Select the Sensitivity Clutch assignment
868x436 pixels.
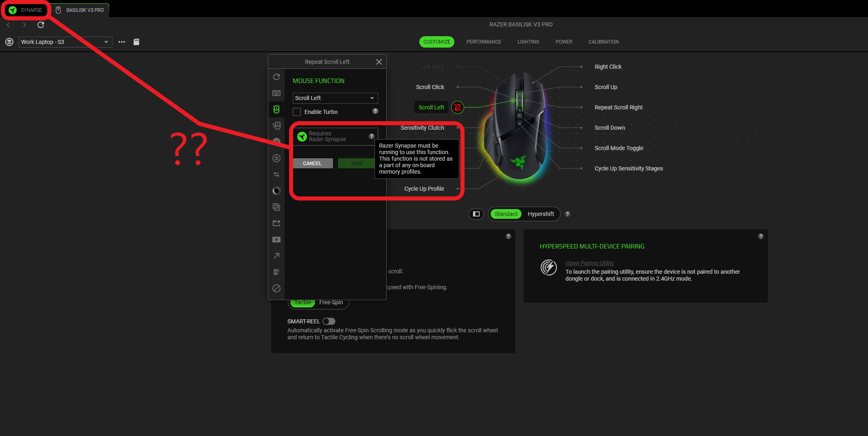click(x=422, y=128)
